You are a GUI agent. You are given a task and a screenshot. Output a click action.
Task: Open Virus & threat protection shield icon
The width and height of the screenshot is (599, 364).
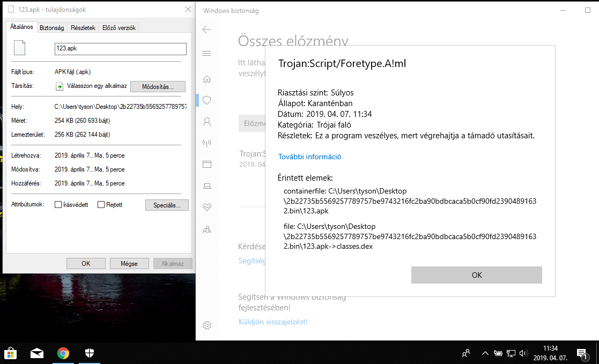coord(206,100)
